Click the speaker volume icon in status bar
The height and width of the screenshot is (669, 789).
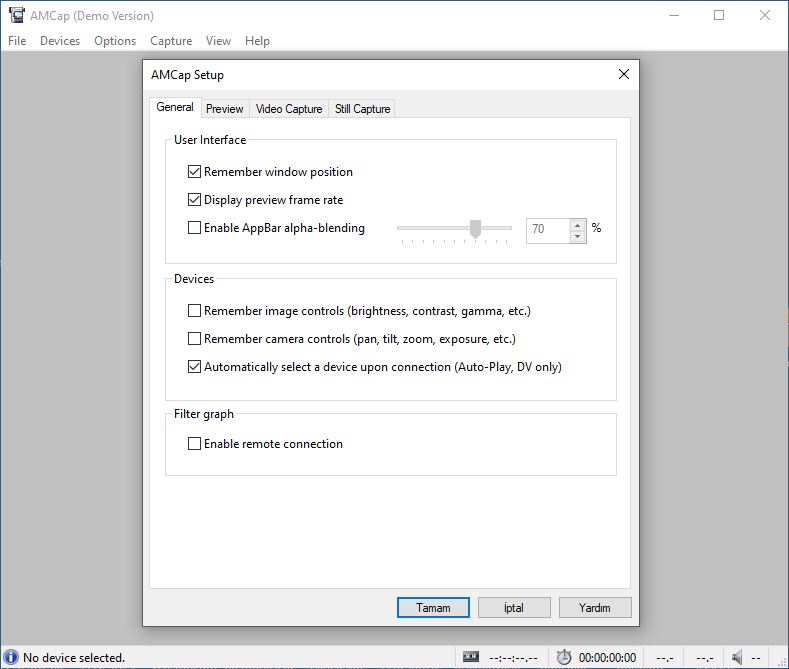click(737, 657)
